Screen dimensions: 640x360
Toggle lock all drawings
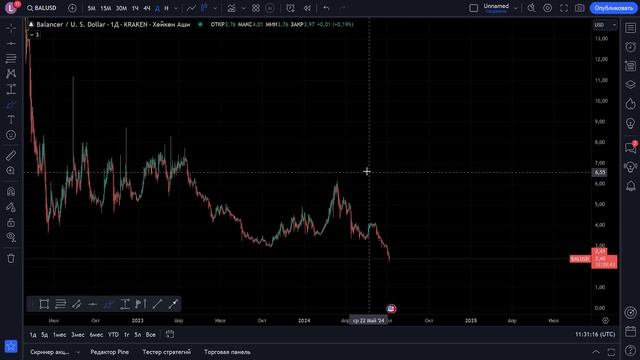click(11, 222)
